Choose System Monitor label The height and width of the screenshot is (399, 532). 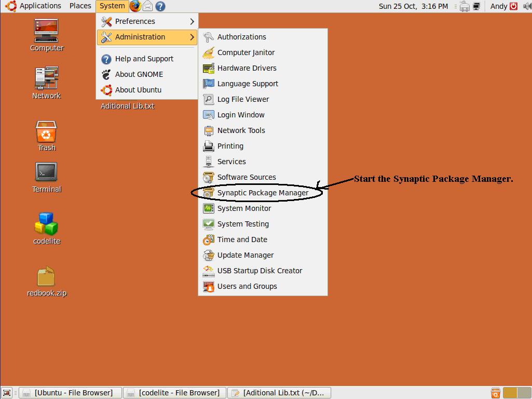pyautogui.click(x=244, y=208)
